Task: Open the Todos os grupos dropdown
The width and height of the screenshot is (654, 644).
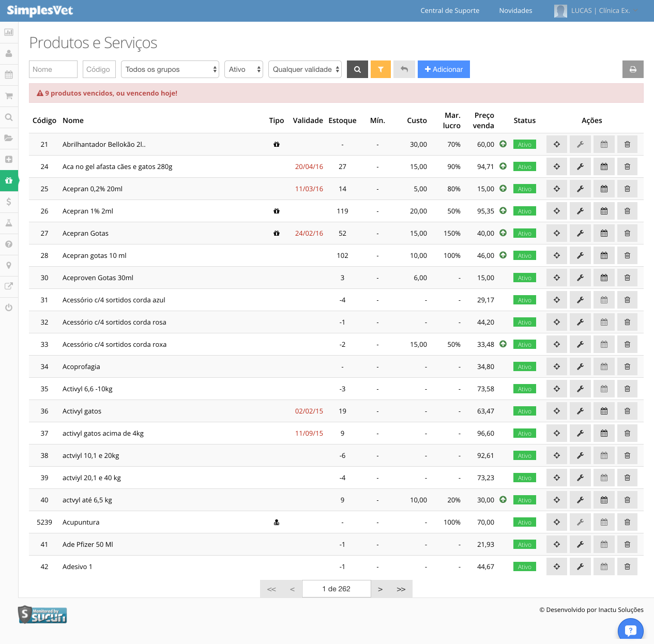Action: point(170,69)
